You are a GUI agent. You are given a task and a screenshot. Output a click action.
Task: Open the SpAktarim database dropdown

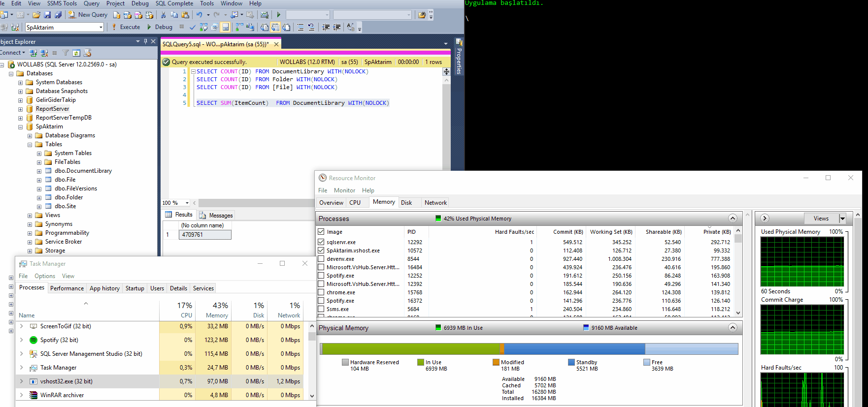[x=101, y=28]
